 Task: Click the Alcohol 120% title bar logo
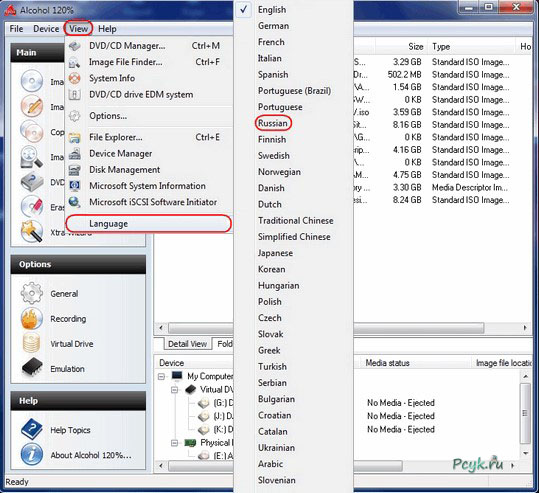[10, 10]
